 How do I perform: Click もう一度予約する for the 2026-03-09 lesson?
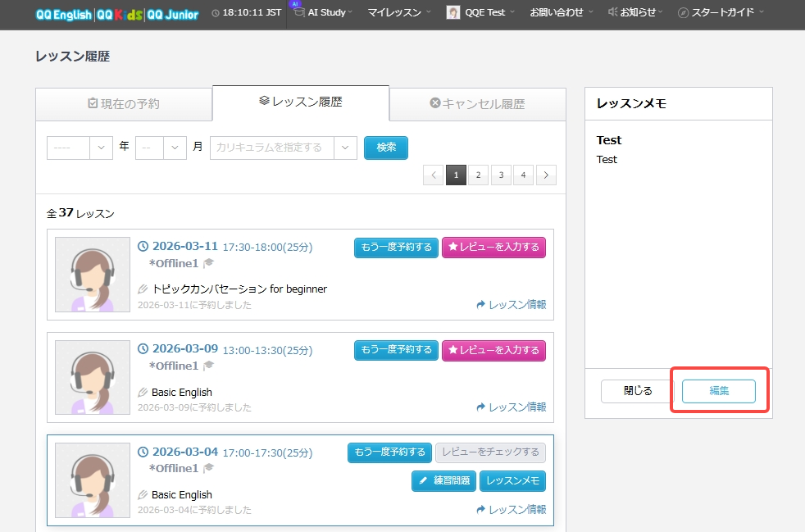[396, 350]
